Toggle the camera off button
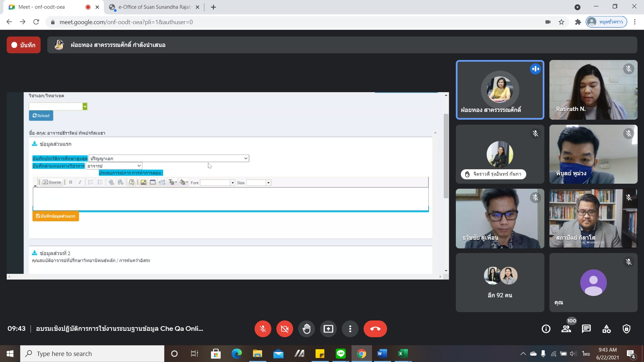 click(x=284, y=329)
